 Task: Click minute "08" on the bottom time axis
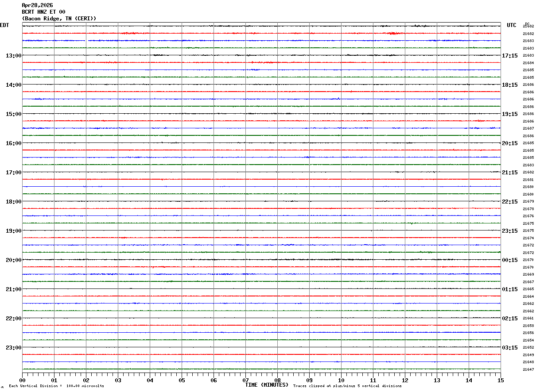tap(277, 380)
